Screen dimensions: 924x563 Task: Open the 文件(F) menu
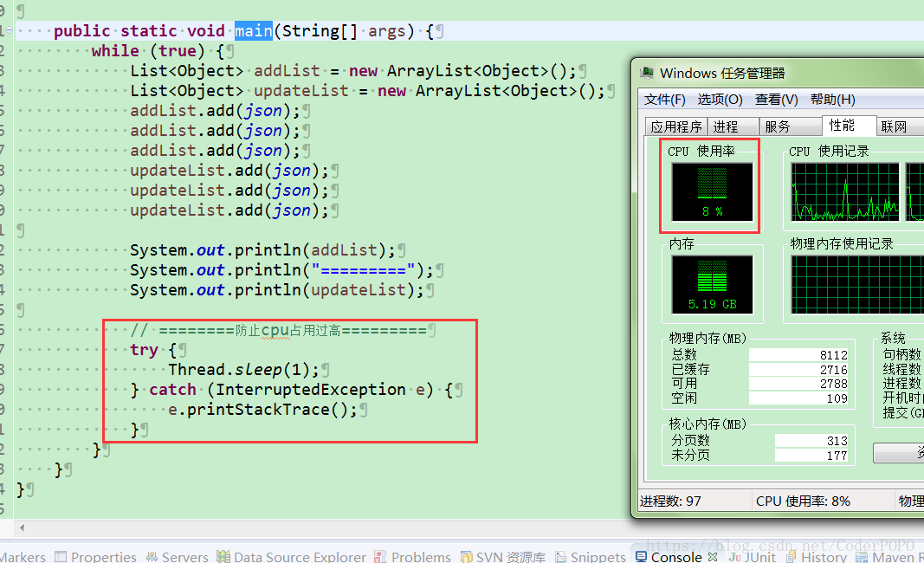pos(664,100)
